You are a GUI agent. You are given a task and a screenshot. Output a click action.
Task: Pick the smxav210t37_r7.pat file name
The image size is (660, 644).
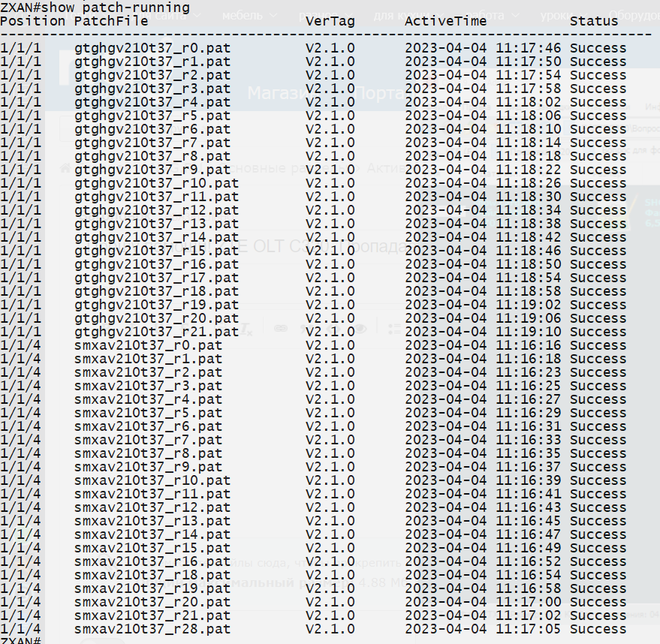[x=148, y=440]
